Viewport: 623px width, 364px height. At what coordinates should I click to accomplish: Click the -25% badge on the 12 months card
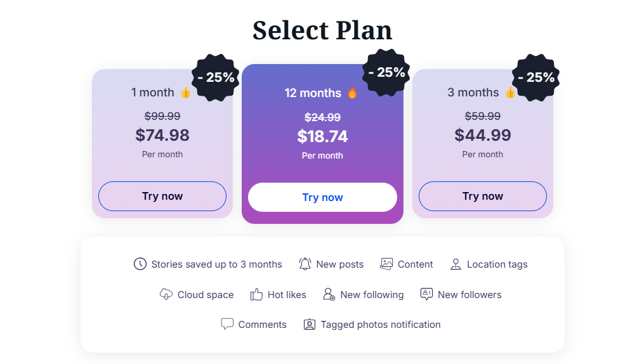(x=386, y=73)
